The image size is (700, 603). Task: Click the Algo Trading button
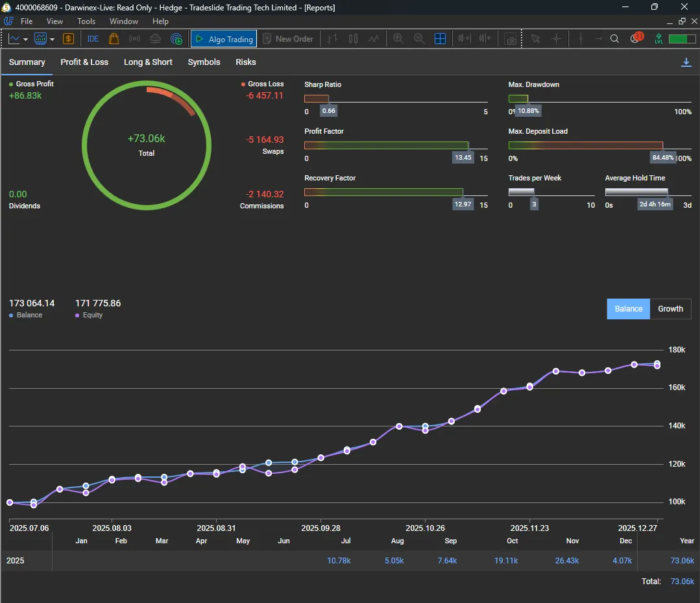pyautogui.click(x=224, y=39)
